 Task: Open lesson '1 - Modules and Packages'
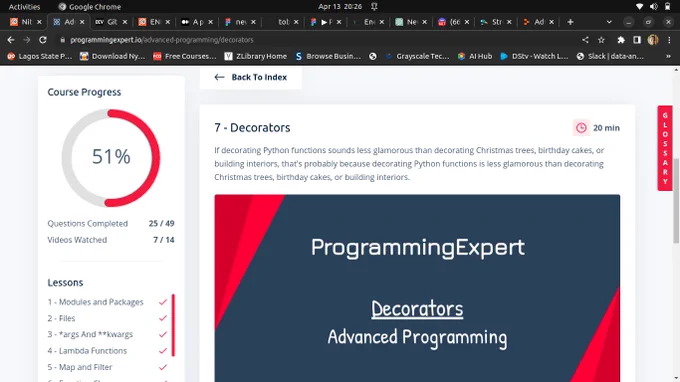pos(95,302)
